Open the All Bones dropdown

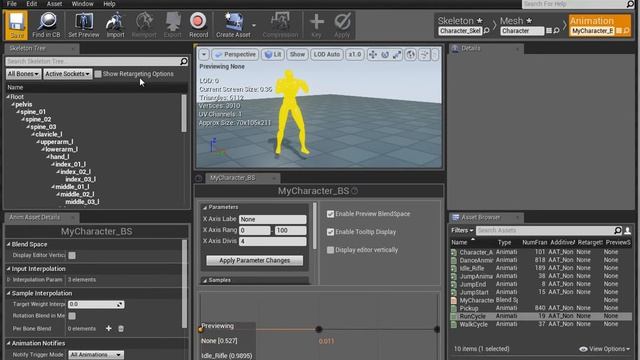point(23,74)
